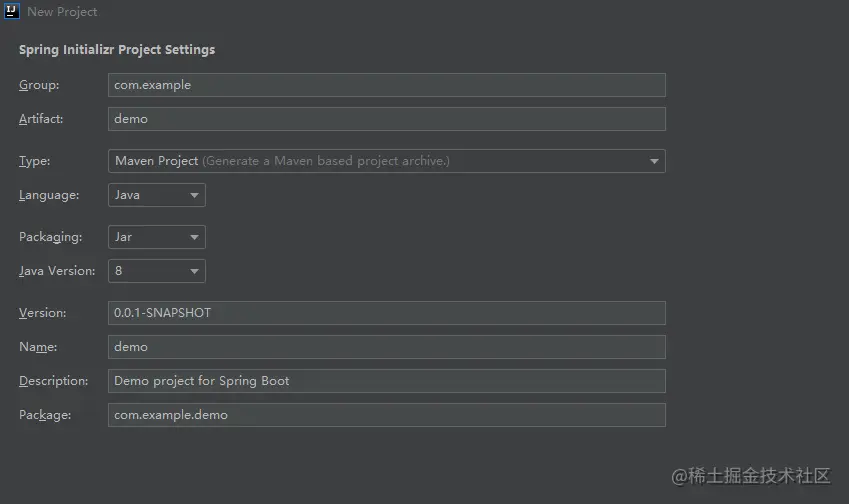Image resolution: width=849 pixels, height=504 pixels.
Task: Click the 'Type:' label
Action: click(x=35, y=161)
